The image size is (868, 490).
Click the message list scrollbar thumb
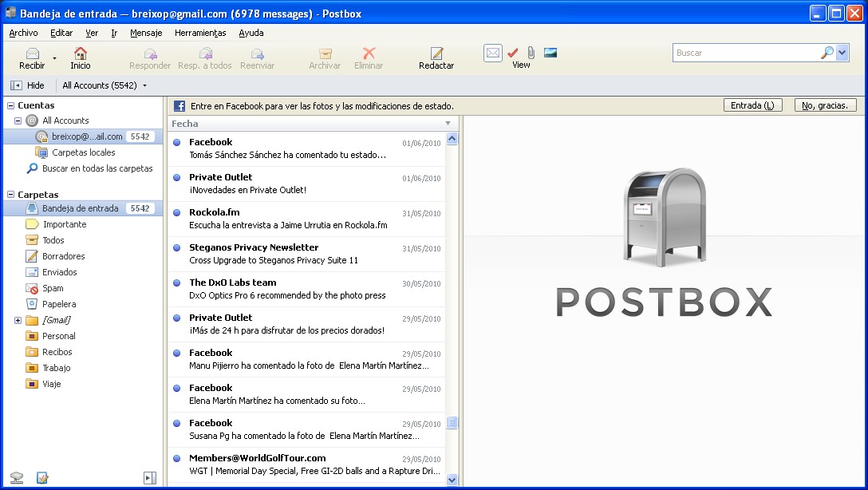452,422
